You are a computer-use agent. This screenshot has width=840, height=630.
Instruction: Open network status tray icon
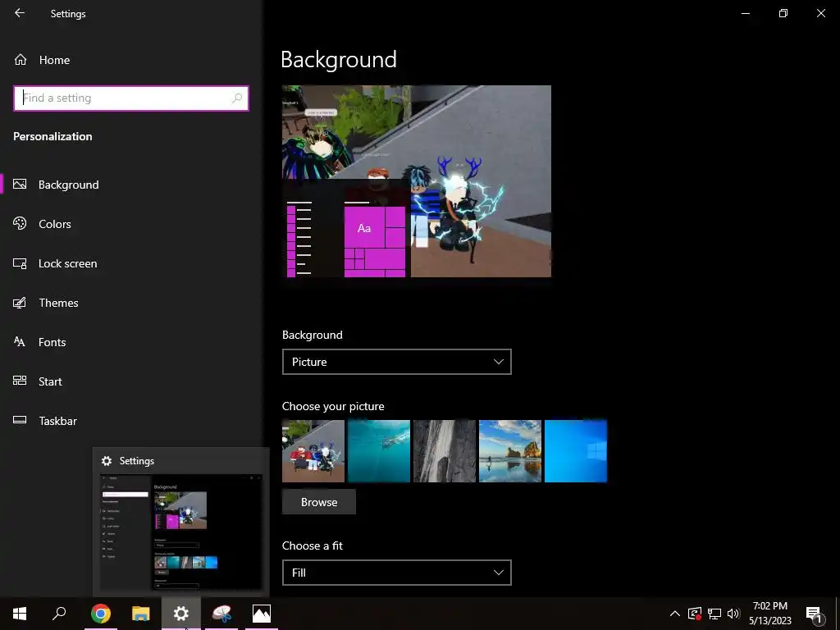point(714,614)
